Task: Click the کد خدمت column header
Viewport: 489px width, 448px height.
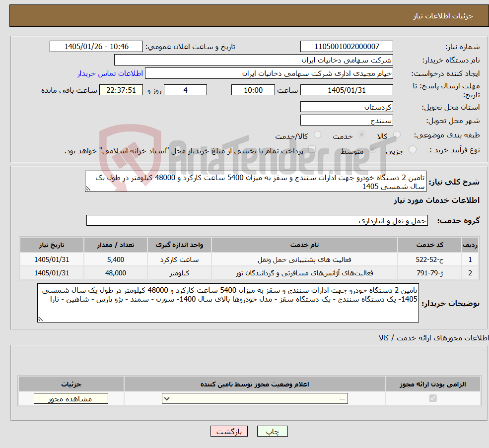Action: pyautogui.click(x=429, y=245)
